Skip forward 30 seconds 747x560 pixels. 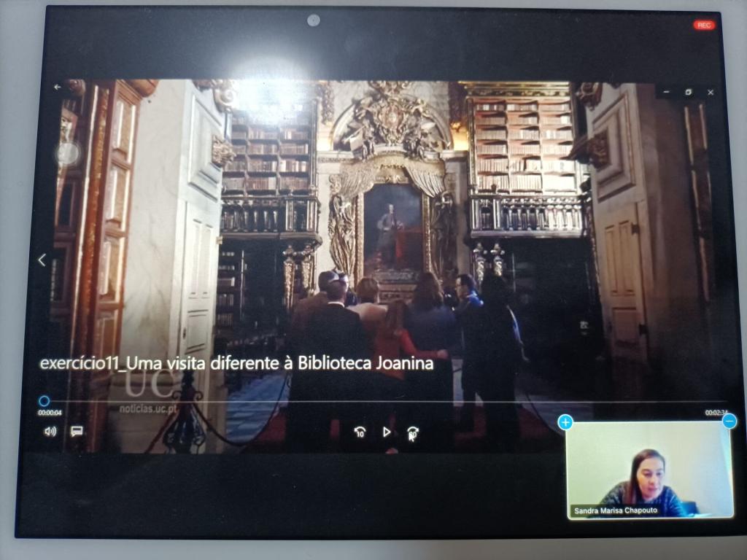pyautogui.click(x=413, y=433)
